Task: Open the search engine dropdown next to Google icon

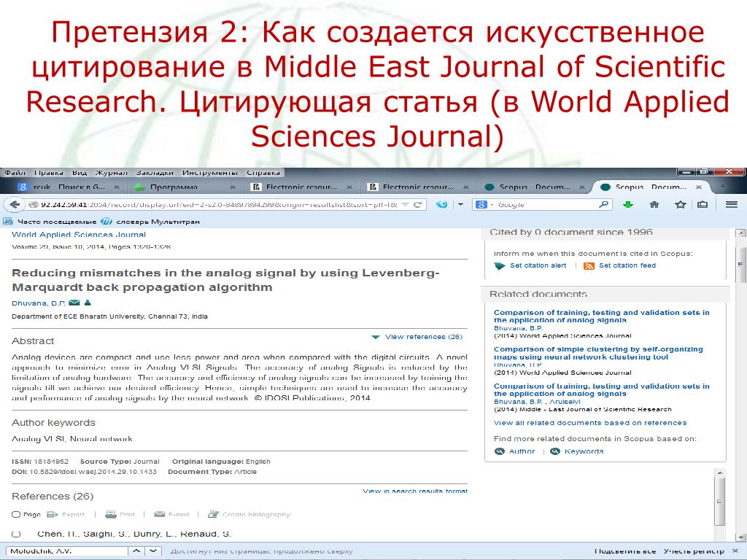Action: point(492,205)
